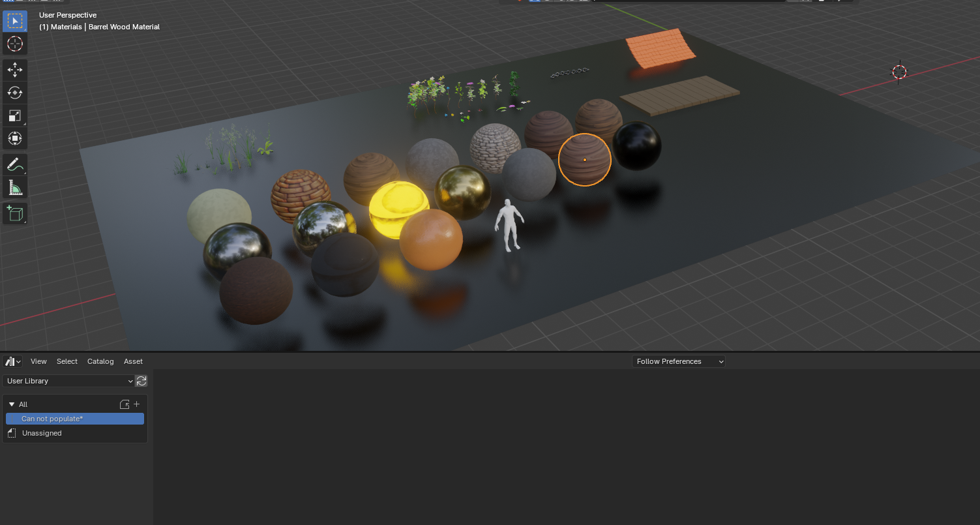The height and width of the screenshot is (525, 980).
Task: Activate the Annotate tool
Action: pos(14,164)
